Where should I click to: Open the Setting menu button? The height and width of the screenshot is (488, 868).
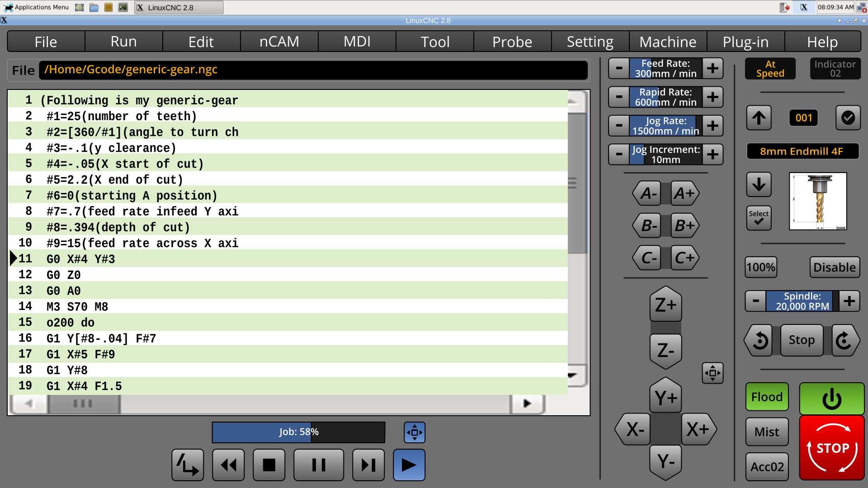tap(590, 42)
